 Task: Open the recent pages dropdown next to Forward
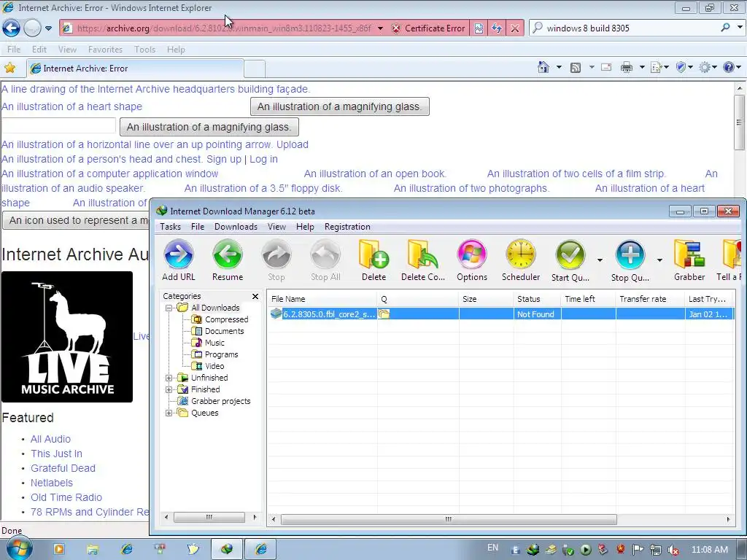coord(48,28)
